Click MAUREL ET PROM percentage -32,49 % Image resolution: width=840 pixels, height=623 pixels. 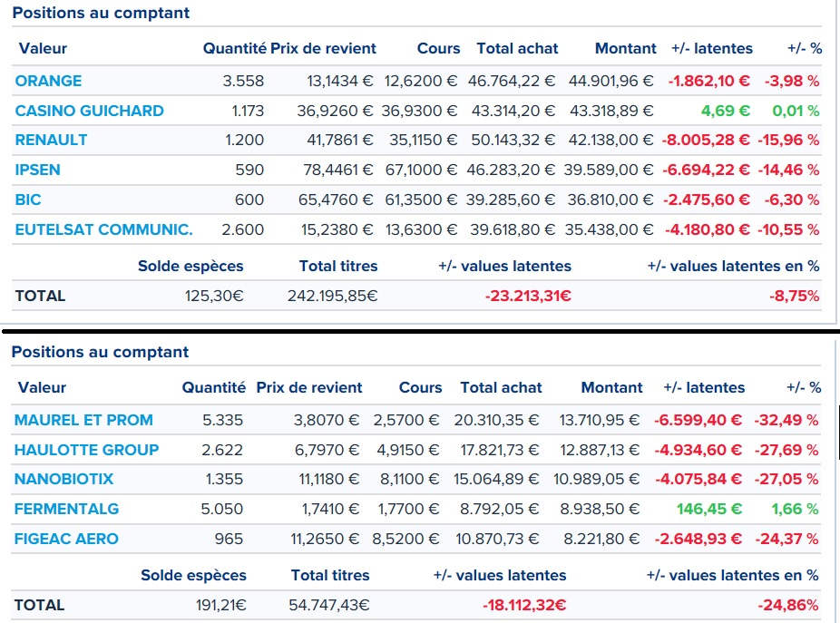tap(786, 420)
